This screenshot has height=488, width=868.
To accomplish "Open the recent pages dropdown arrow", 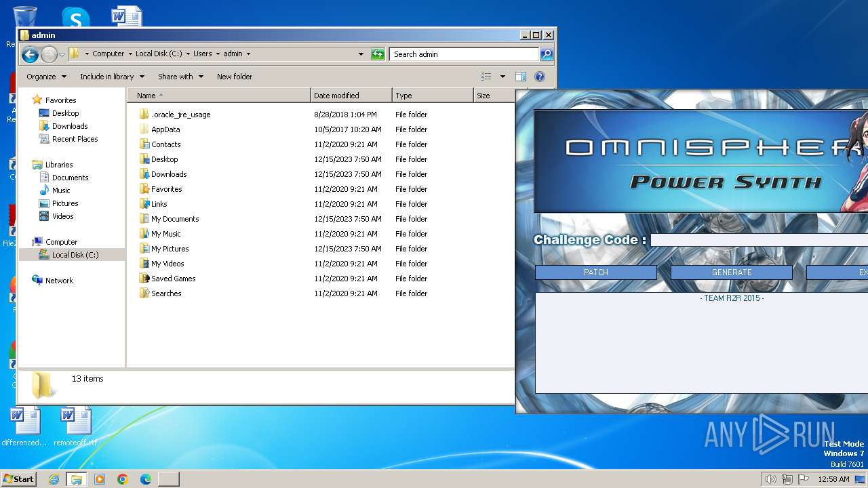I will point(62,54).
